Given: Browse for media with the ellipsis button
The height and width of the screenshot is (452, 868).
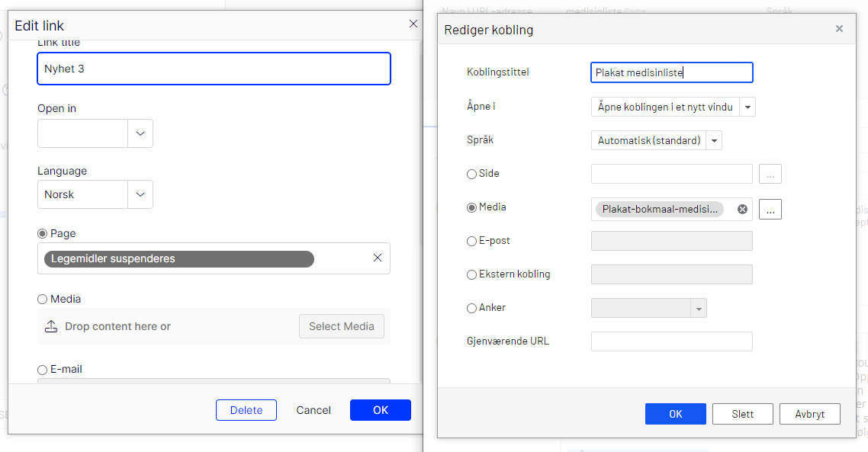Looking at the screenshot, I should pyautogui.click(x=770, y=210).
